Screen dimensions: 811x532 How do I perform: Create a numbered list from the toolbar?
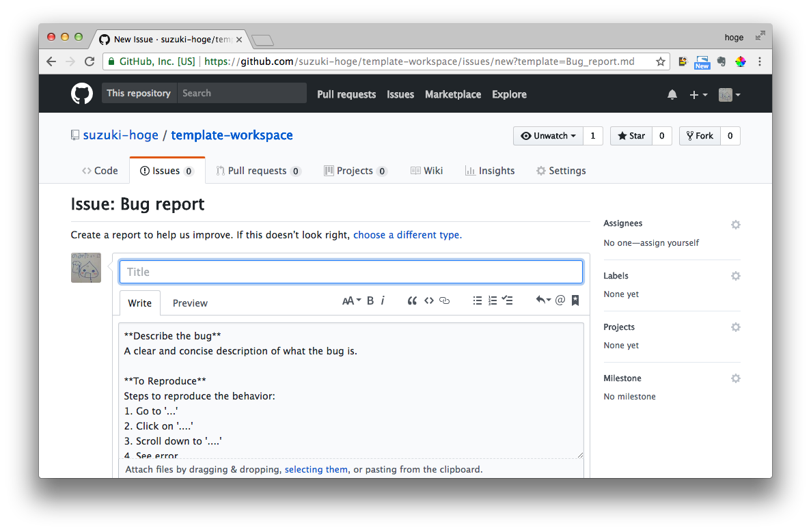(492, 300)
